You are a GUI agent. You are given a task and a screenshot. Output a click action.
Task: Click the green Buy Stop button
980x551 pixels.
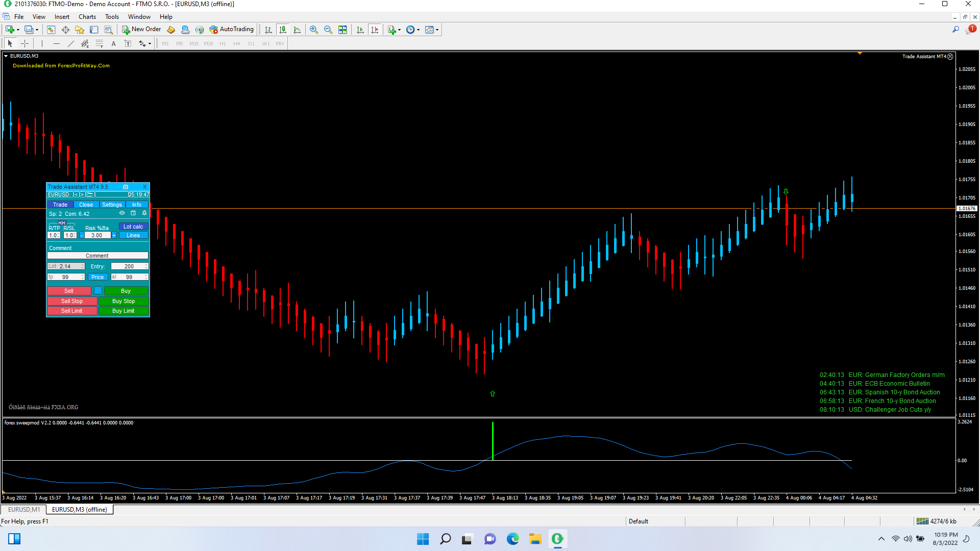point(124,301)
